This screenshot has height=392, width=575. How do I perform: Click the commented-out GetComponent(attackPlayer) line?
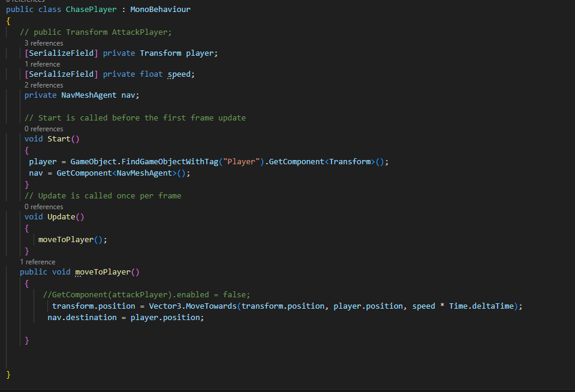146,294
